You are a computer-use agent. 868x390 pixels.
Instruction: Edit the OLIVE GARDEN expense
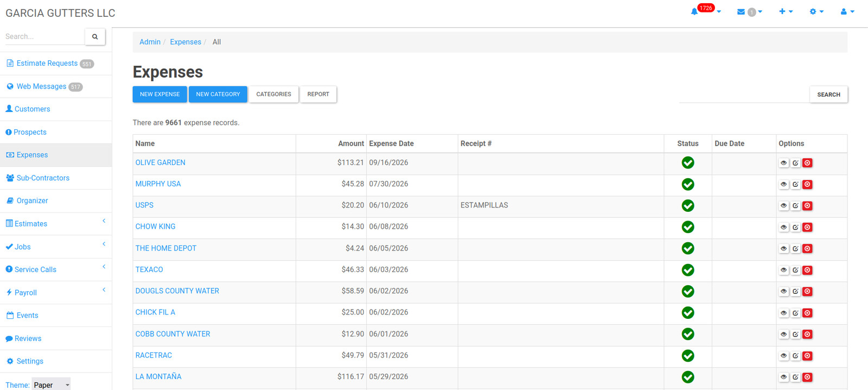tap(795, 163)
